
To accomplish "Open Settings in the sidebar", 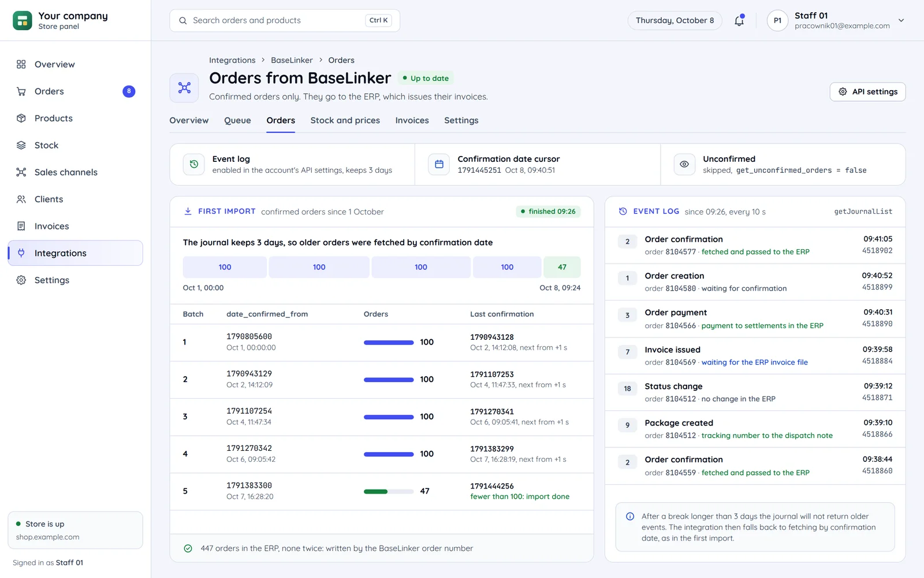I will click(x=75, y=280).
